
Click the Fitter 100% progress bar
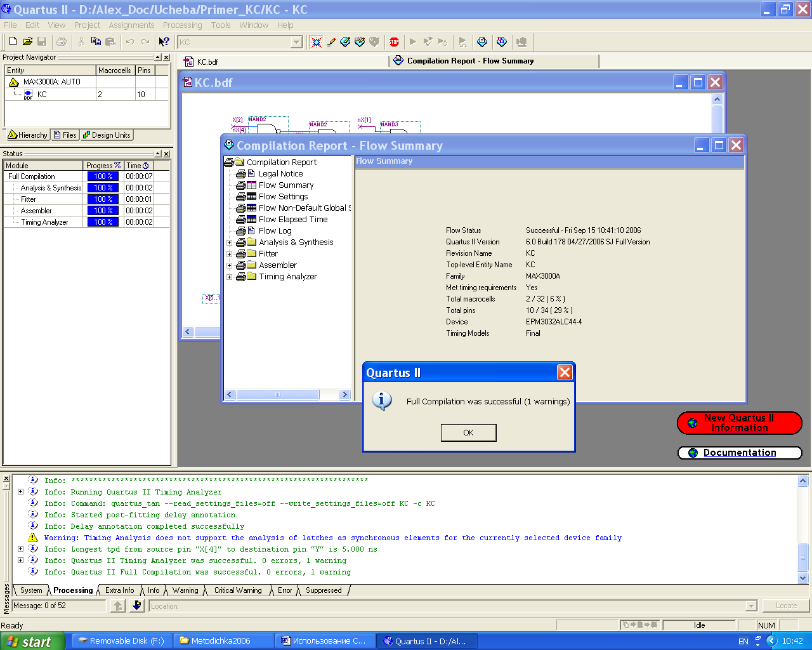click(x=103, y=199)
